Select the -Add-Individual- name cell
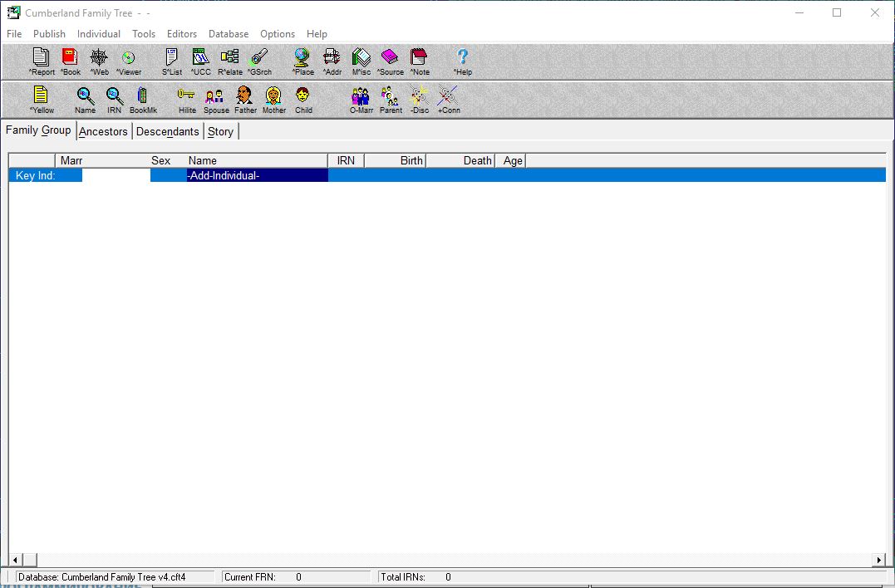 pos(258,175)
